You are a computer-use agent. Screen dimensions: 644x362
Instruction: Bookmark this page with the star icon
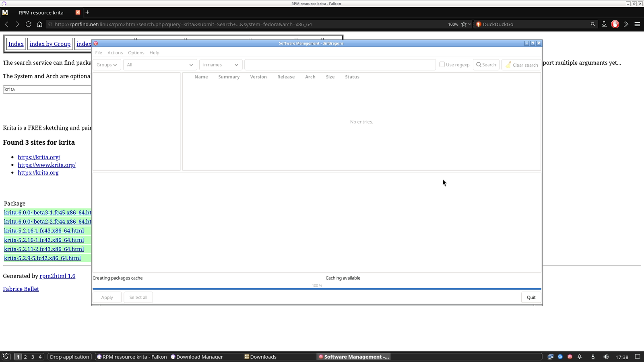tap(464, 24)
